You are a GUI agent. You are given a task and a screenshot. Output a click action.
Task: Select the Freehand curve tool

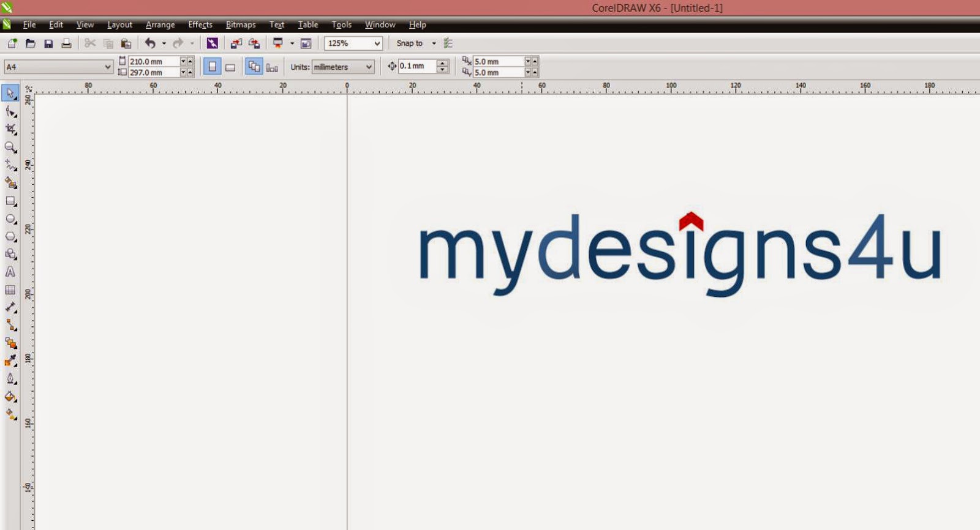pos(10,165)
